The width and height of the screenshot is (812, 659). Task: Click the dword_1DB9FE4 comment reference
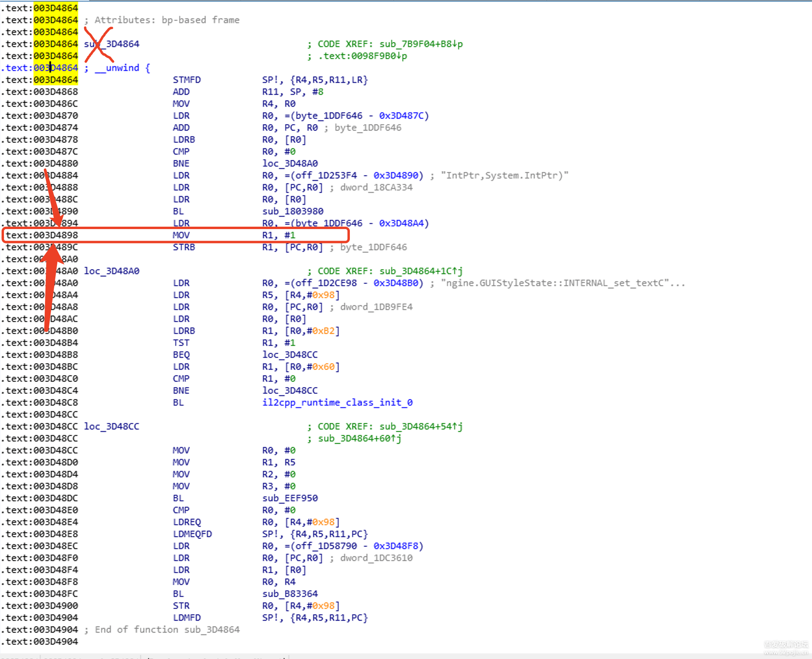point(376,307)
